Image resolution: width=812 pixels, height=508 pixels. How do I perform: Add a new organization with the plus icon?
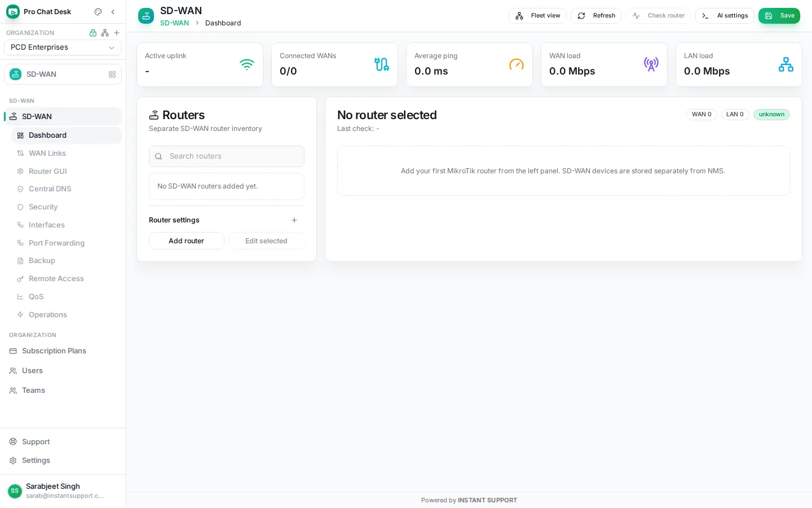tap(117, 33)
